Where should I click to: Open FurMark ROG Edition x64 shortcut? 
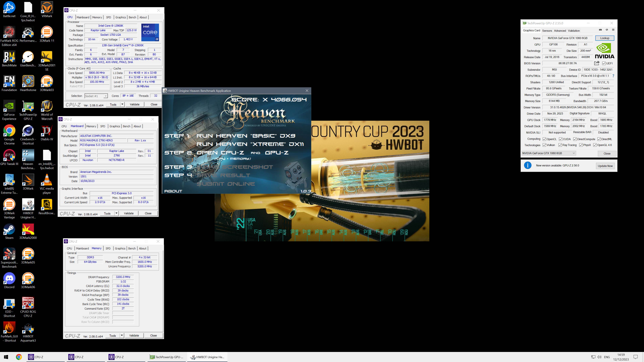pyautogui.click(x=9, y=36)
